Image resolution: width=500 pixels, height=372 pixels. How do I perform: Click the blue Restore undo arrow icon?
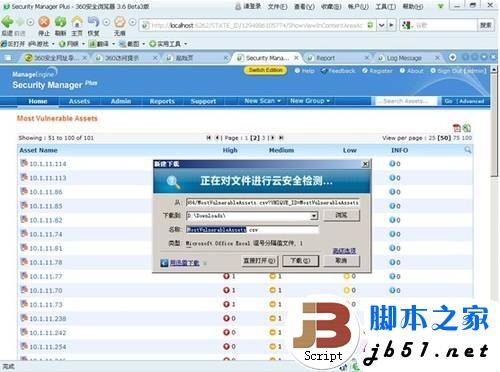coord(93,22)
